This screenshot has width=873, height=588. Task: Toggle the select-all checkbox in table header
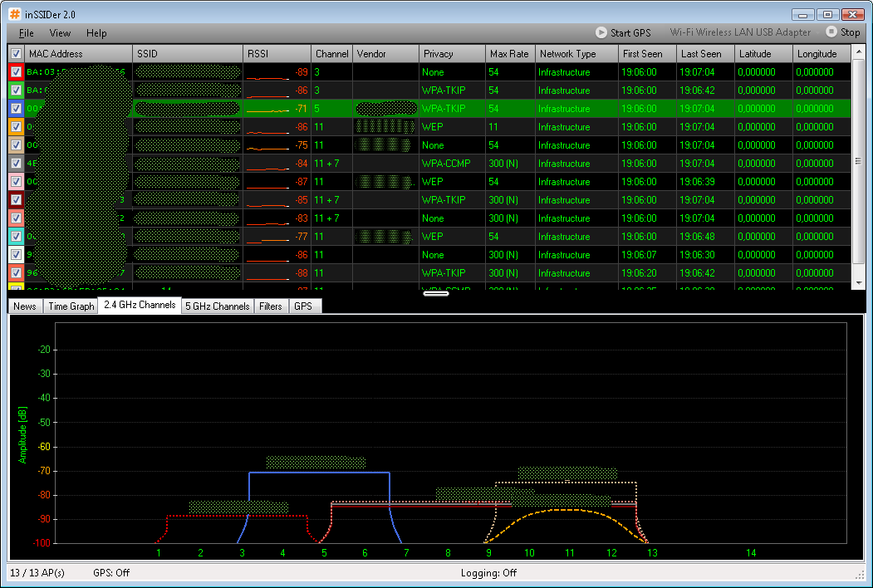tap(16, 54)
